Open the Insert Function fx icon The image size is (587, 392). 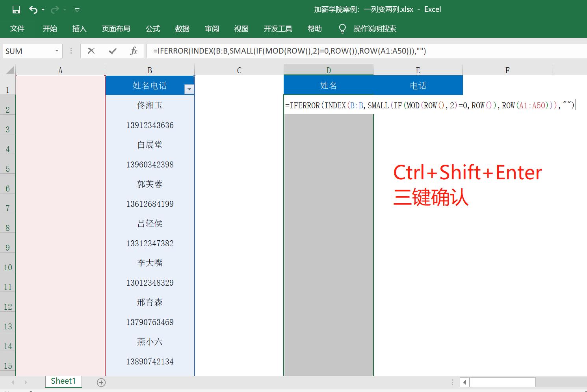point(134,51)
